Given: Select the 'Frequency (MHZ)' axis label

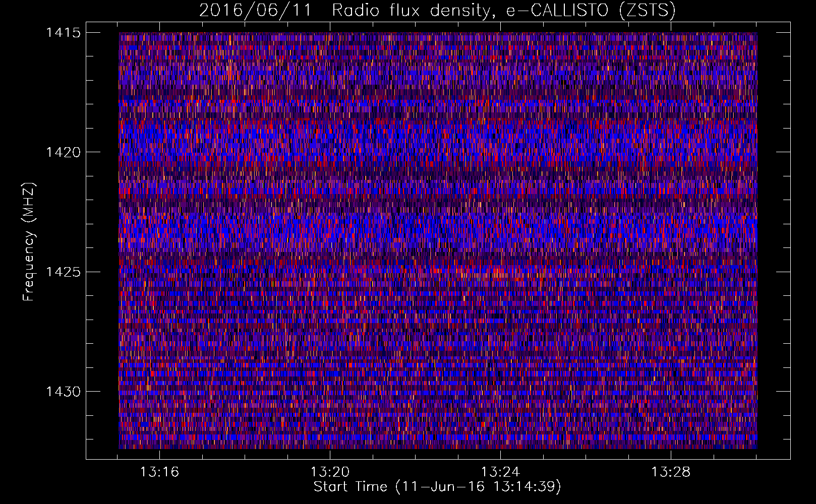Looking at the screenshot, I should [29, 241].
